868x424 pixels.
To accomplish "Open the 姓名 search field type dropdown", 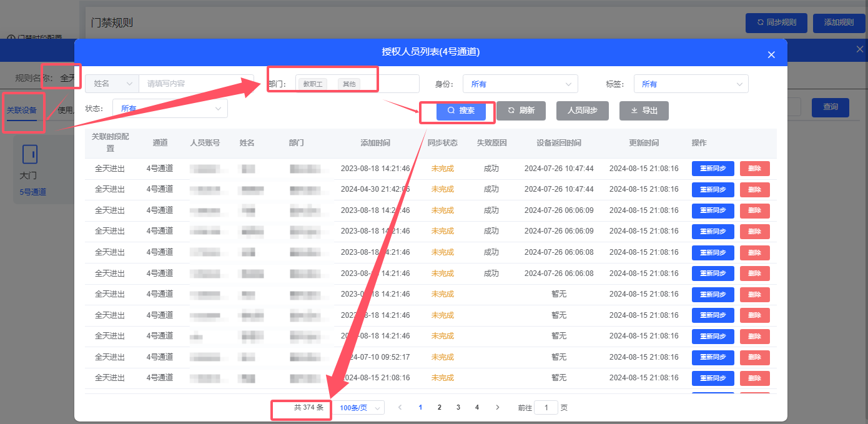I will [x=112, y=84].
